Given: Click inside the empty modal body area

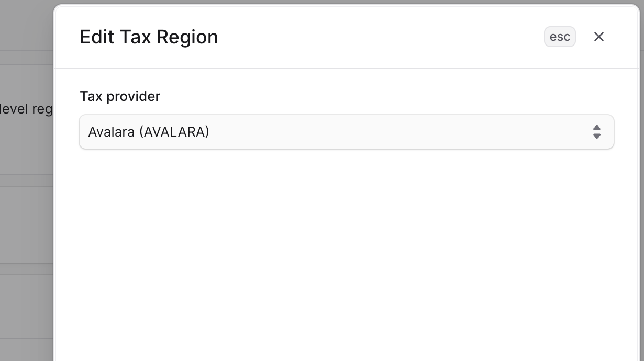Looking at the screenshot, I should click(x=346, y=251).
